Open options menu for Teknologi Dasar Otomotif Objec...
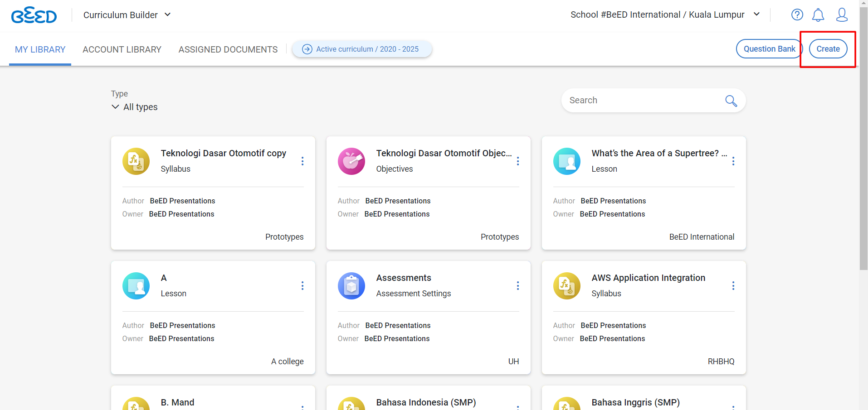 [x=518, y=161]
